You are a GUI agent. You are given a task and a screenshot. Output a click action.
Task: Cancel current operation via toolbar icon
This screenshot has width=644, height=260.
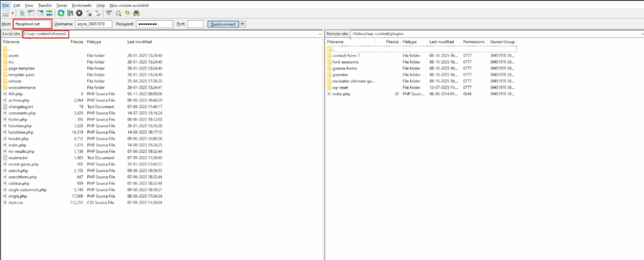(x=79, y=13)
